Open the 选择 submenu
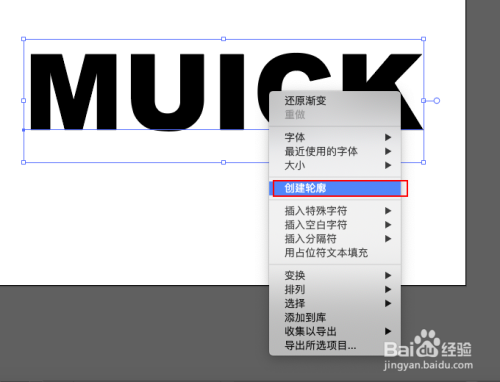This screenshot has height=382, width=500. [335, 303]
